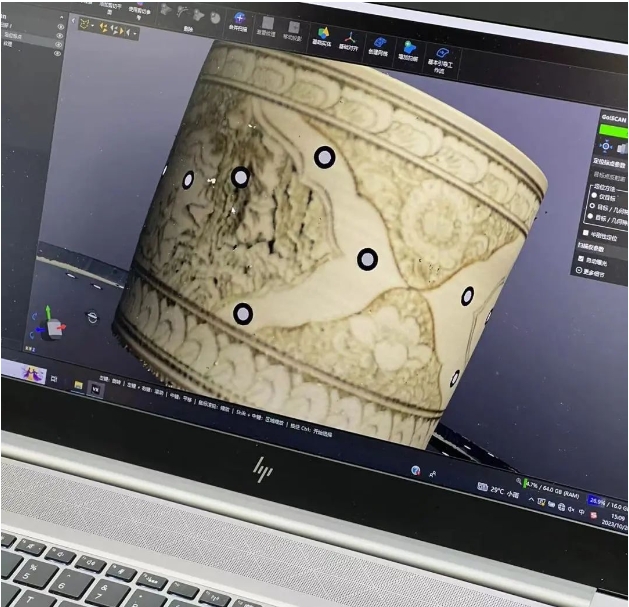Click the volume icon in system tray
The height and width of the screenshot is (607, 629).
point(570,510)
